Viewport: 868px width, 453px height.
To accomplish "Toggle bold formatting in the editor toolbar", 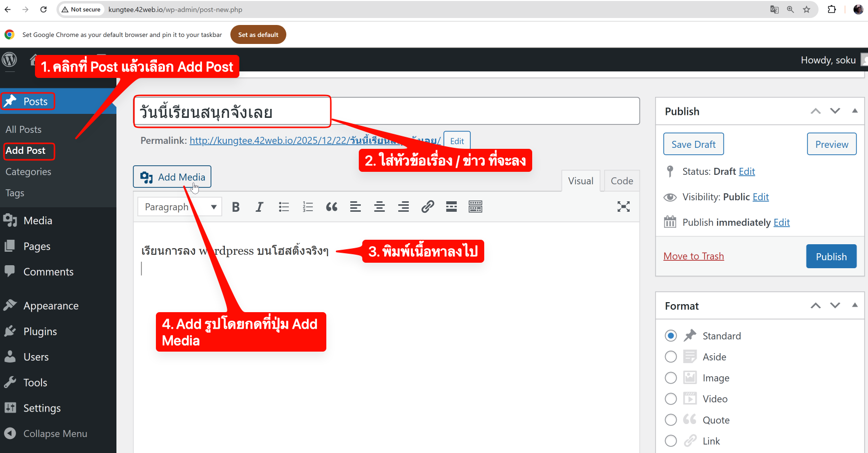I will (236, 207).
